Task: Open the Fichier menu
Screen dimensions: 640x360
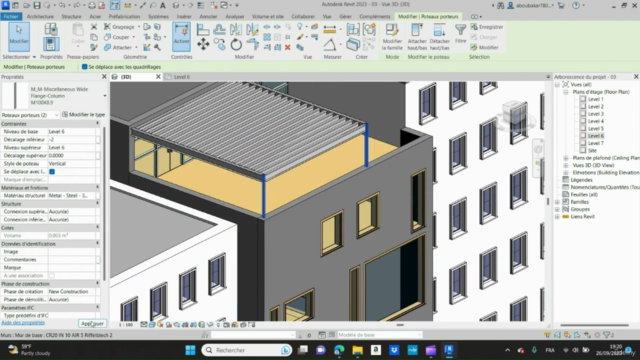Action: [11, 16]
